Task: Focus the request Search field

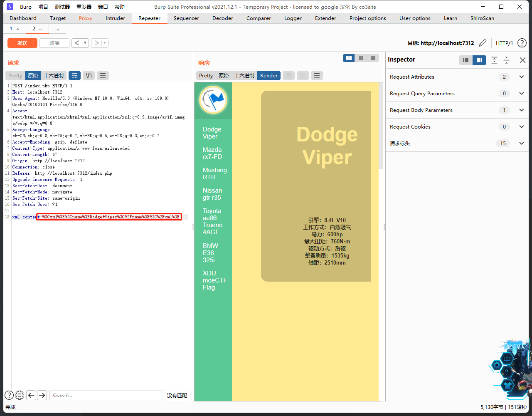Action: click(106, 395)
